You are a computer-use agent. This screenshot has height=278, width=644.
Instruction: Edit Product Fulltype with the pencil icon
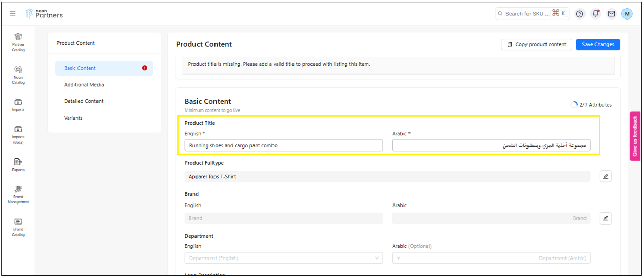[x=606, y=176]
